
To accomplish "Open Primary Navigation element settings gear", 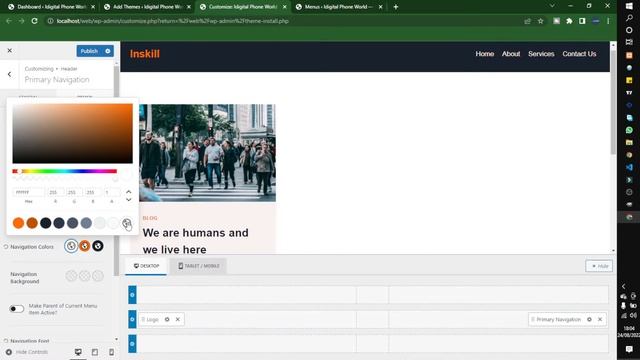I will (589, 320).
